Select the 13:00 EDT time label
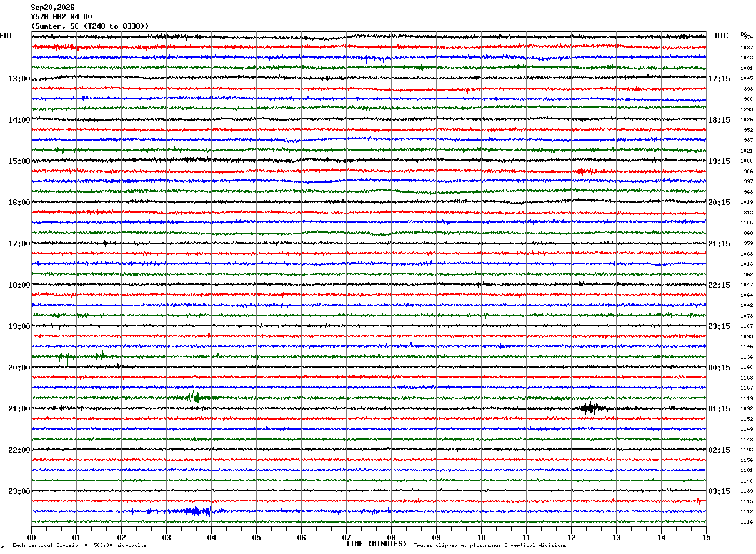Screen dimensions: 756x554 coord(19,79)
